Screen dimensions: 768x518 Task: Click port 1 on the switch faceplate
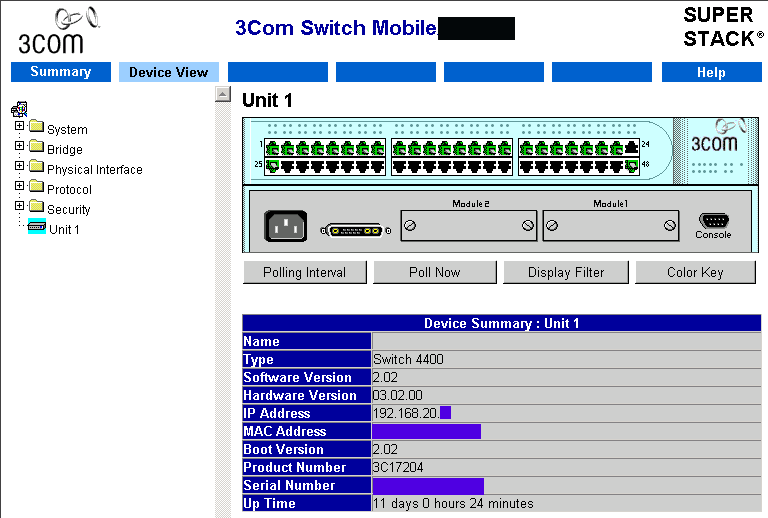pos(273,148)
